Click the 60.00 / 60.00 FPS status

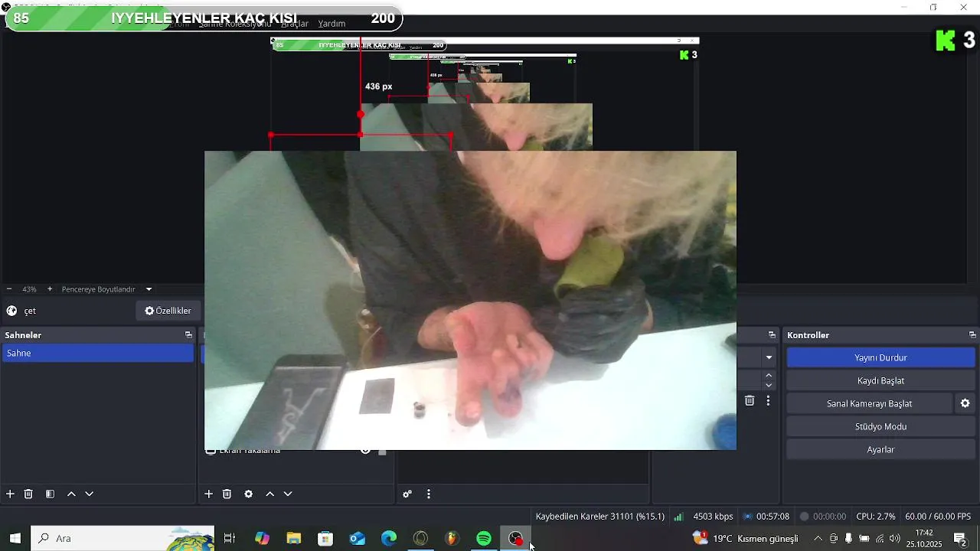[x=938, y=517]
